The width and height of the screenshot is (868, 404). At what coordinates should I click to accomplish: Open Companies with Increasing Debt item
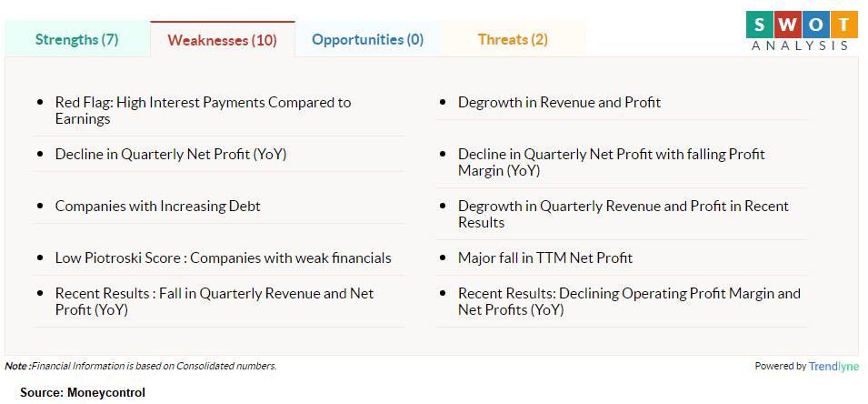pyautogui.click(x=158, y=207)
